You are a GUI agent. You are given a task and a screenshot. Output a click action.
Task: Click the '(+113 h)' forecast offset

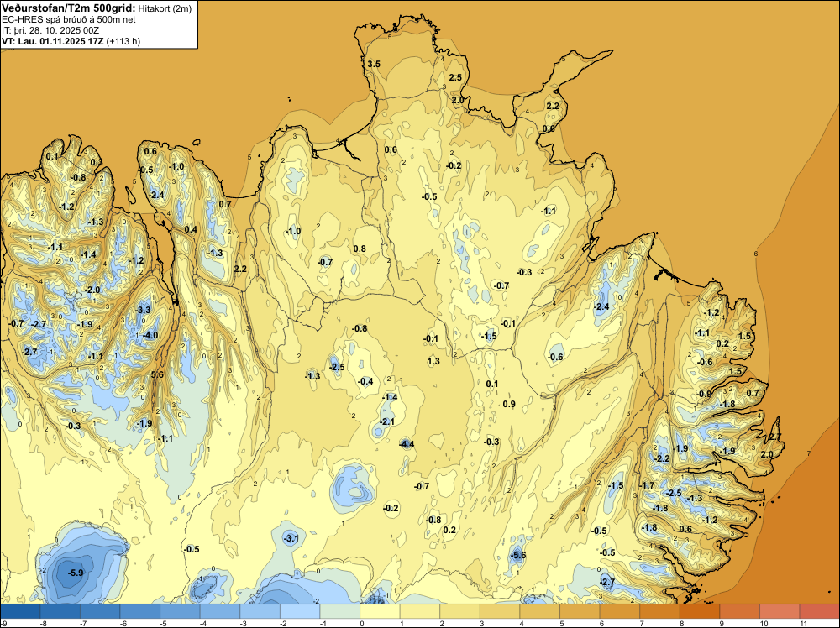pyautogui.click(x=123, y=41)
